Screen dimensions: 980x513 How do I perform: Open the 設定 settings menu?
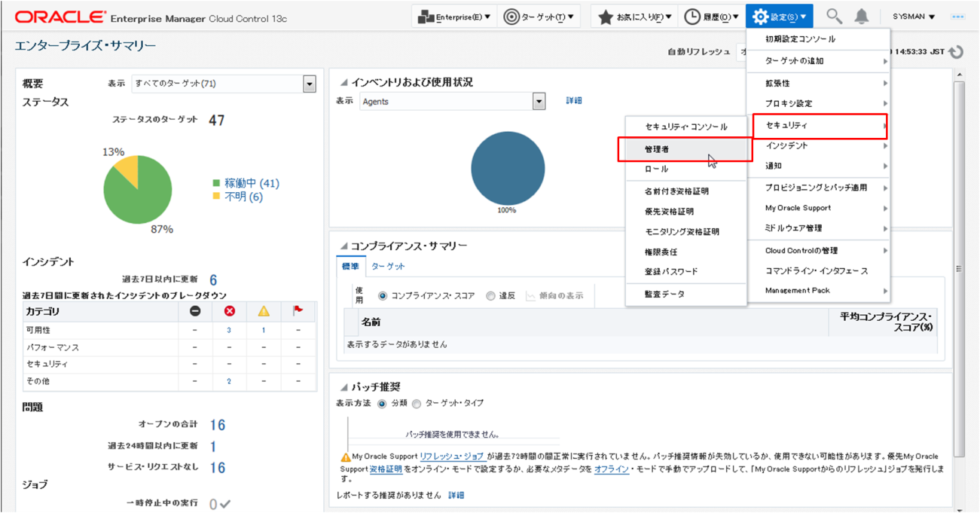click(x=780, y=17)
